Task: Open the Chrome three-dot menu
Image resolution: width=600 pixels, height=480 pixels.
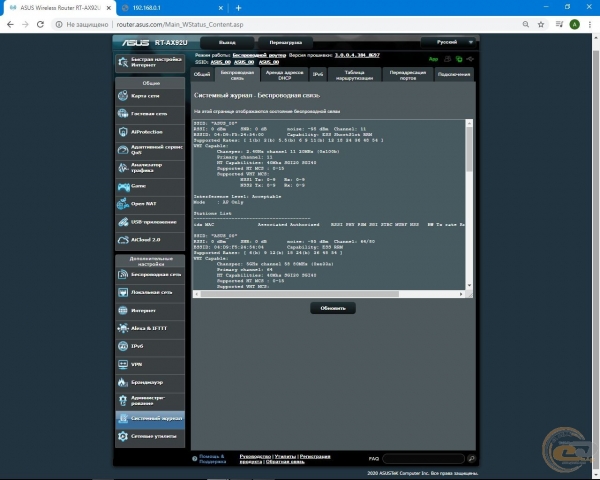Action: pyautogui.click(x=590, y=24)
